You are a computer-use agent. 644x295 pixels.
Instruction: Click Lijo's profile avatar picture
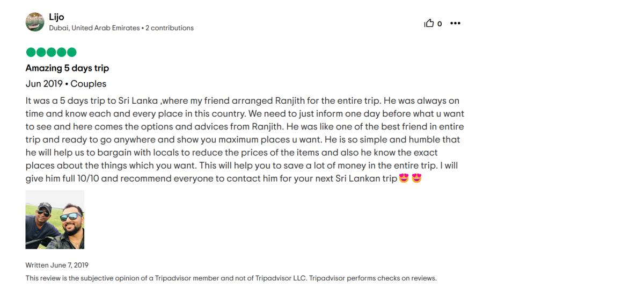click(x=35, y=22)
